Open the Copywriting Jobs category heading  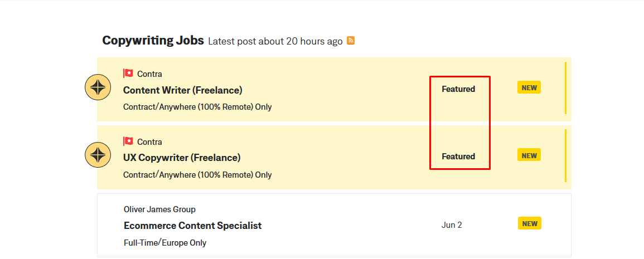[x=153, y=41]
